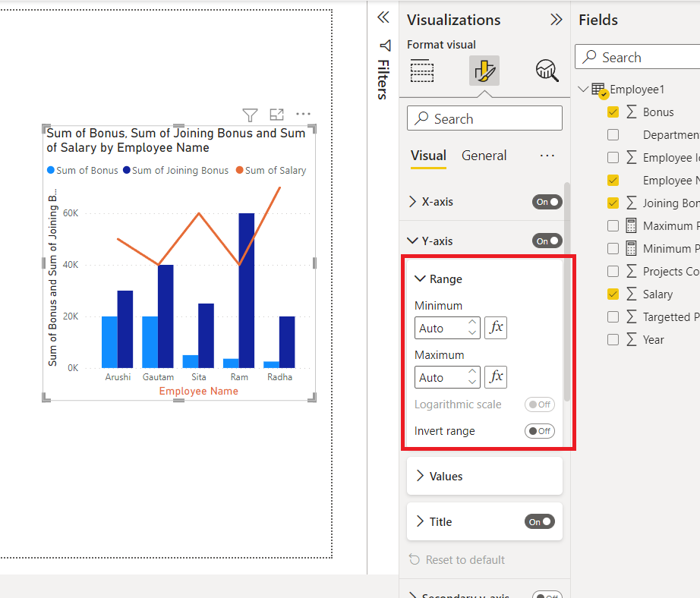700x598 pixels.
Task: Collapse the Employee1 table tree
Action: pos(582,90)
